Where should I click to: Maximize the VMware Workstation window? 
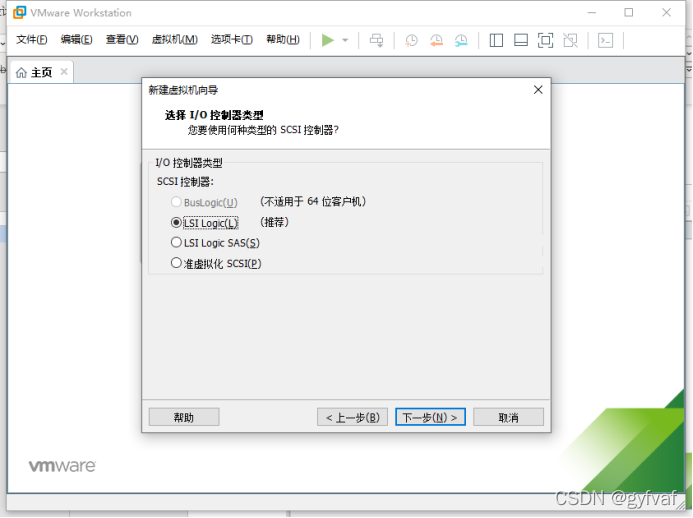coord(628,12)
